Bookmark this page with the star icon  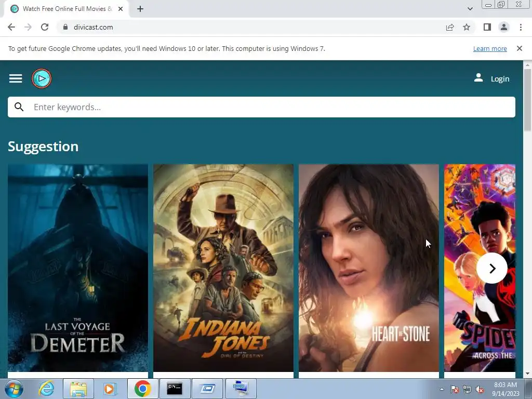click(x=467, y=27)
